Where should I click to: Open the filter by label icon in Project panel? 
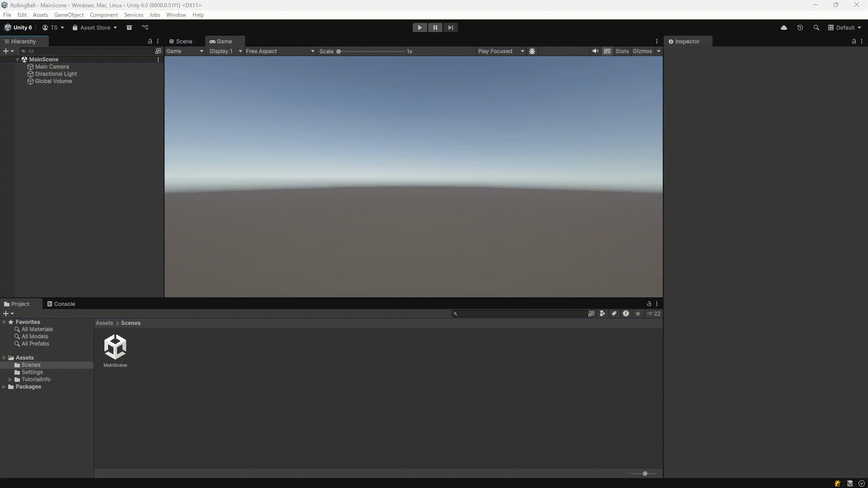[613, 313]
